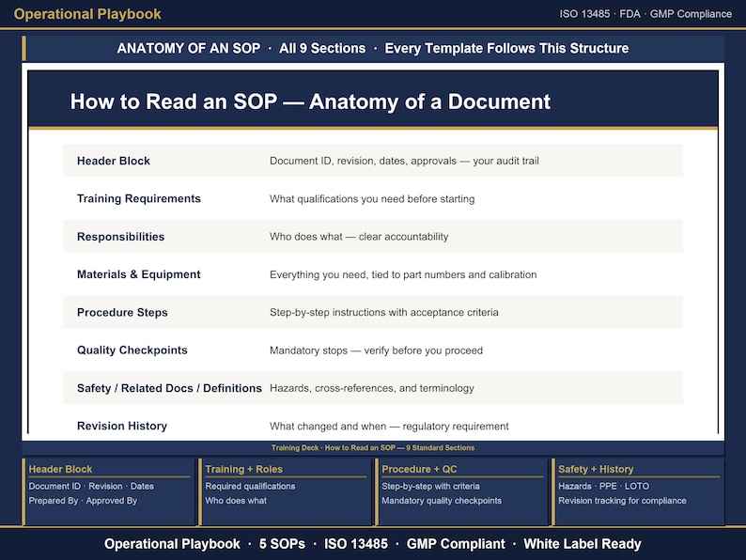This screenshot has height=560, width=746.
Task: Click 'Hazards, cross-references, and terminology'
Action: coord(371,388)
